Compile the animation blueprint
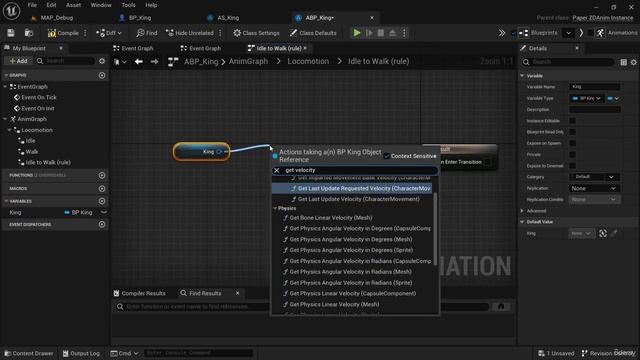This screenshot has height=360, width=640. click(63, 33)
